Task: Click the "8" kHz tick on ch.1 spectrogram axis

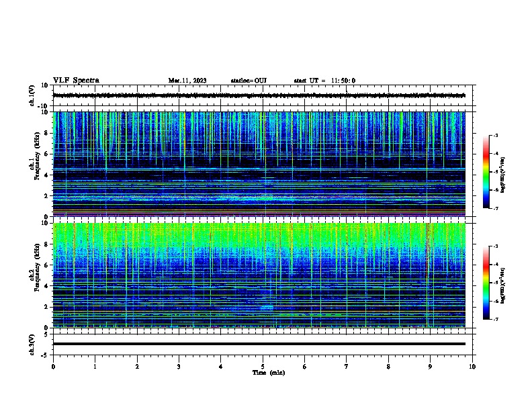Action: (46, 133)
